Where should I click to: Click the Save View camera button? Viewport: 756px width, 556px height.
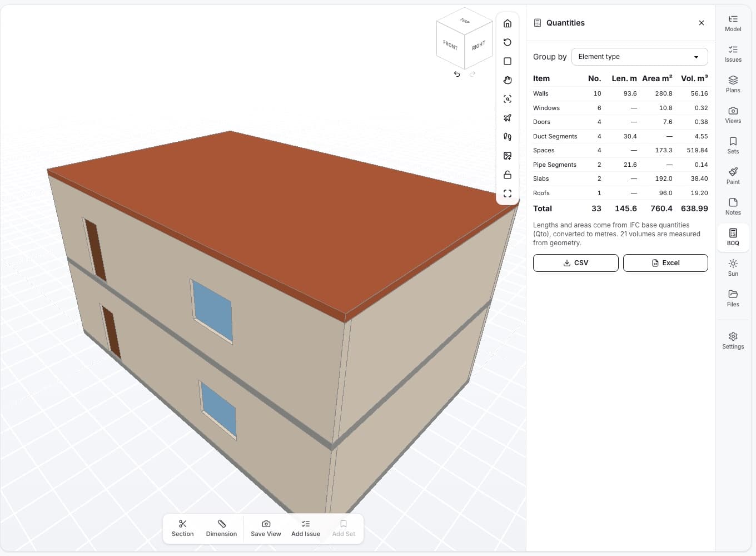click(x=266, y=528)
